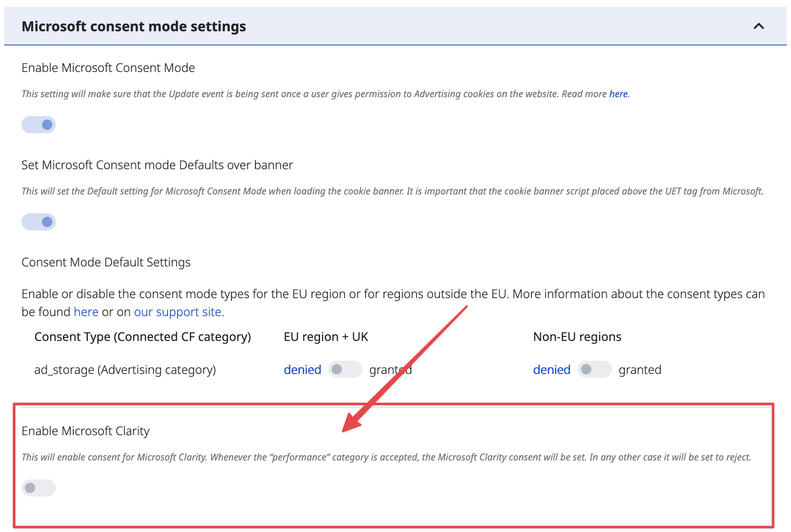791x532 pixels.
Task: Click 'Set Microsoft Consent mode Defaults over banner' label
Action: click(x=157, y=165)
